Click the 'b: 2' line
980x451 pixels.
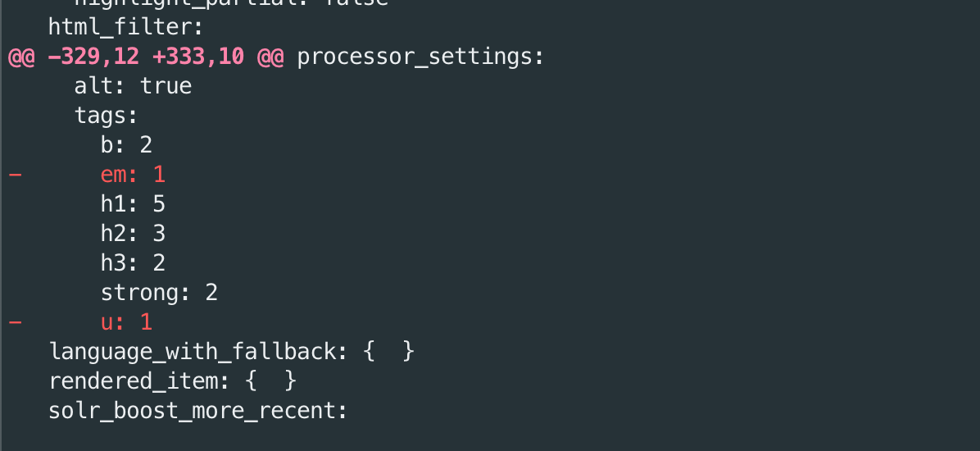pos(126,145)
